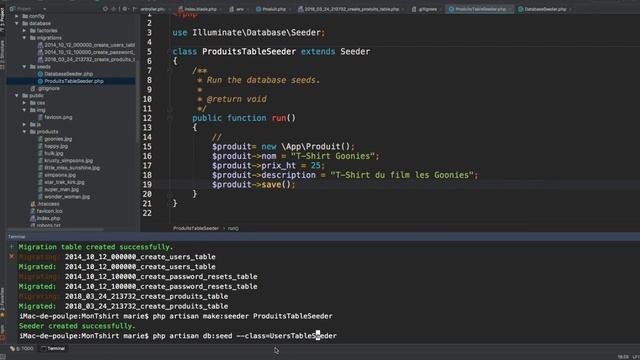Place cursor on the $produit->save() line
640x360 pixels.
click(x=253, y=185)
